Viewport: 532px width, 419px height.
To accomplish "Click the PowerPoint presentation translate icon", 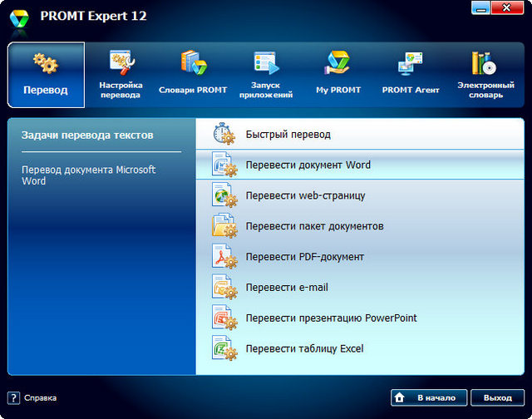I will point(224,318).
